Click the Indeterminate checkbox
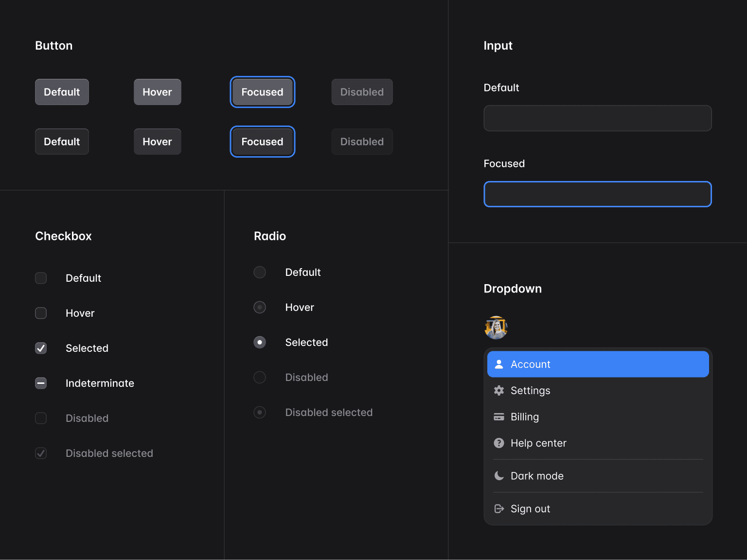The width and height of the screenshot is (747, 560). [41, 383]
